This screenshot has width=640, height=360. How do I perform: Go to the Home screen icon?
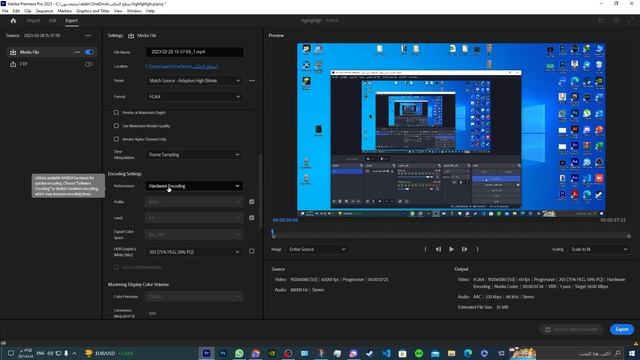[x=13, y=20]
